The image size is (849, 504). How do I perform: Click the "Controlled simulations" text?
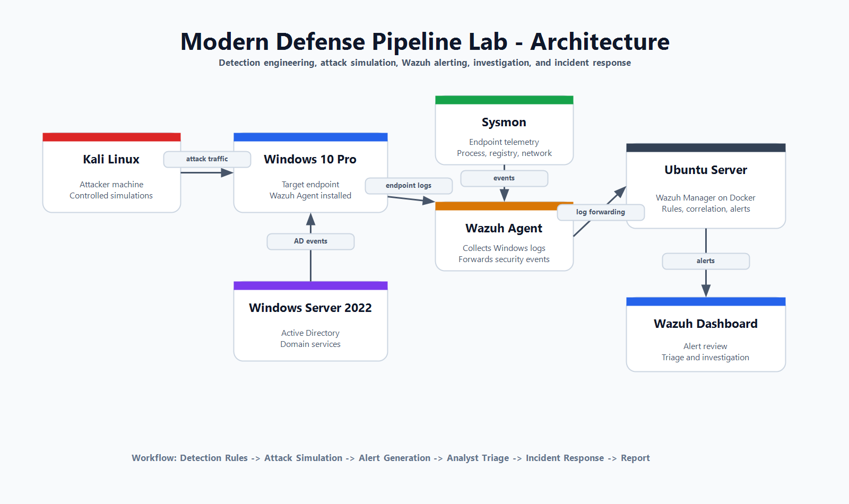(x=111, y=196)
